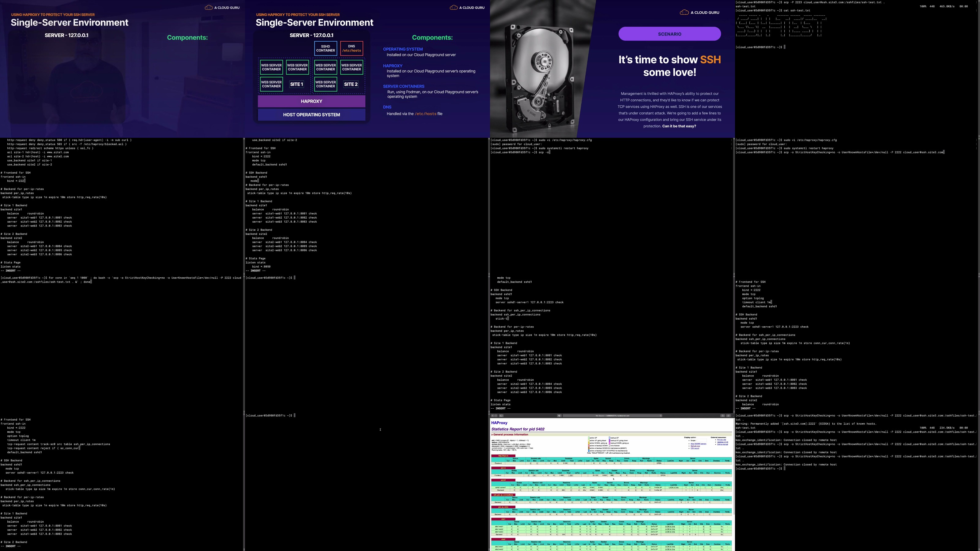Click the A Cloud Guru logo on the Scenario slide

tap(699, 13)
